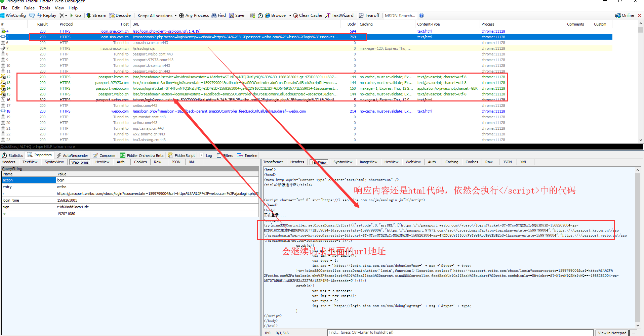
Task: Toggle the Decode option
Action: pos(120,15)
